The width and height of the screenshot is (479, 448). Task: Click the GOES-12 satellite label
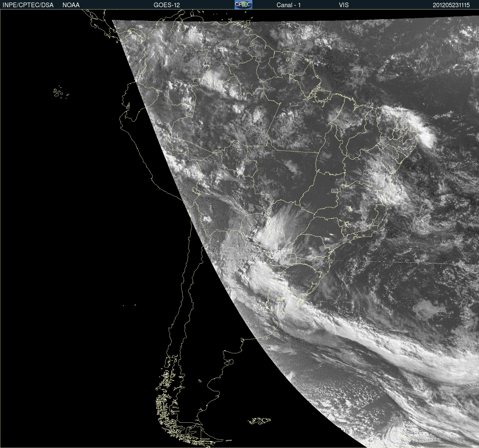coord(167,5)
